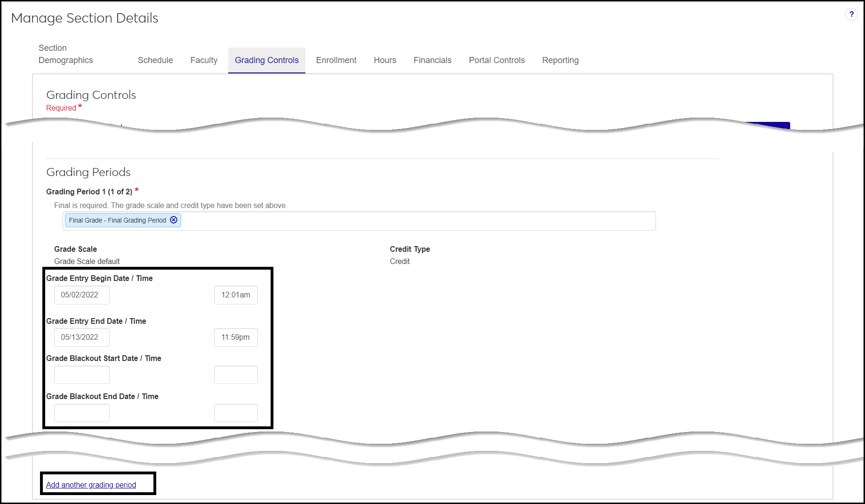Click the Grade Entry End Time 11:59pm field

pos(236,337)
